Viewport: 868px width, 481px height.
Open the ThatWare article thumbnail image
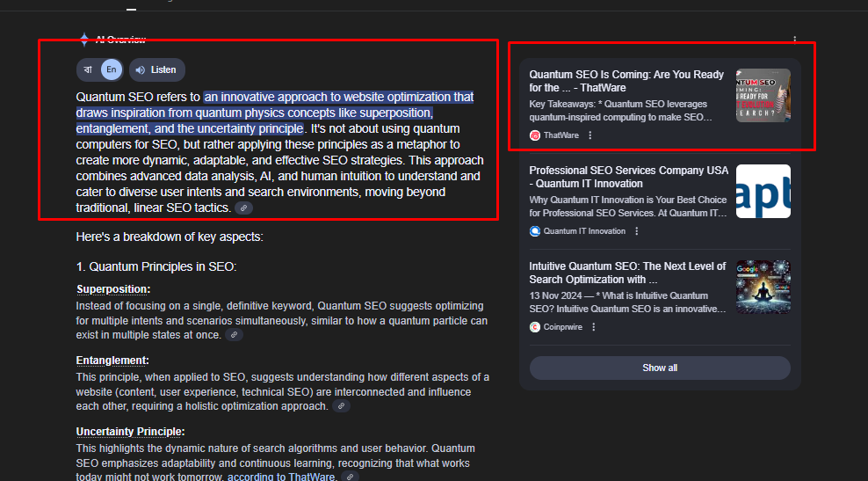[763, 95]
